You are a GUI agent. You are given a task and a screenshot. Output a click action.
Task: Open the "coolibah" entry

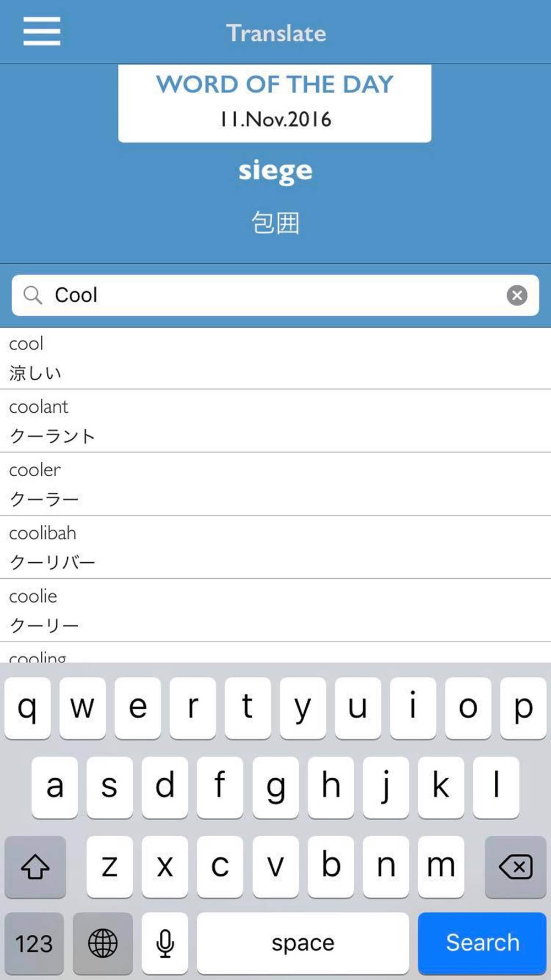click(x=275, y=547)
